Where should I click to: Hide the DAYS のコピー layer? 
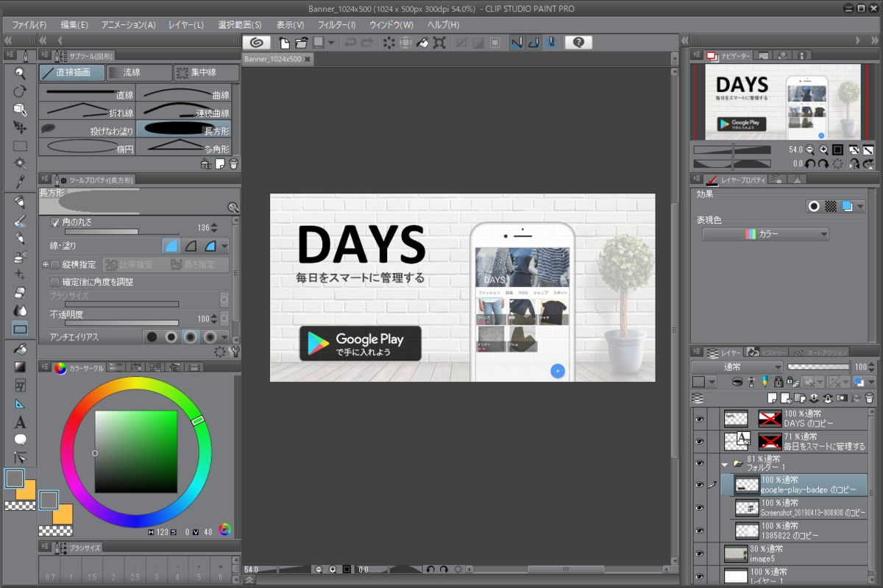click(699, 419)
